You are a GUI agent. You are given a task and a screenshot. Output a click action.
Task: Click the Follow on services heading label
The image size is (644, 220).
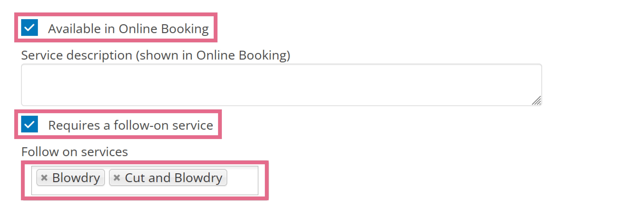(x=74, y=152)
